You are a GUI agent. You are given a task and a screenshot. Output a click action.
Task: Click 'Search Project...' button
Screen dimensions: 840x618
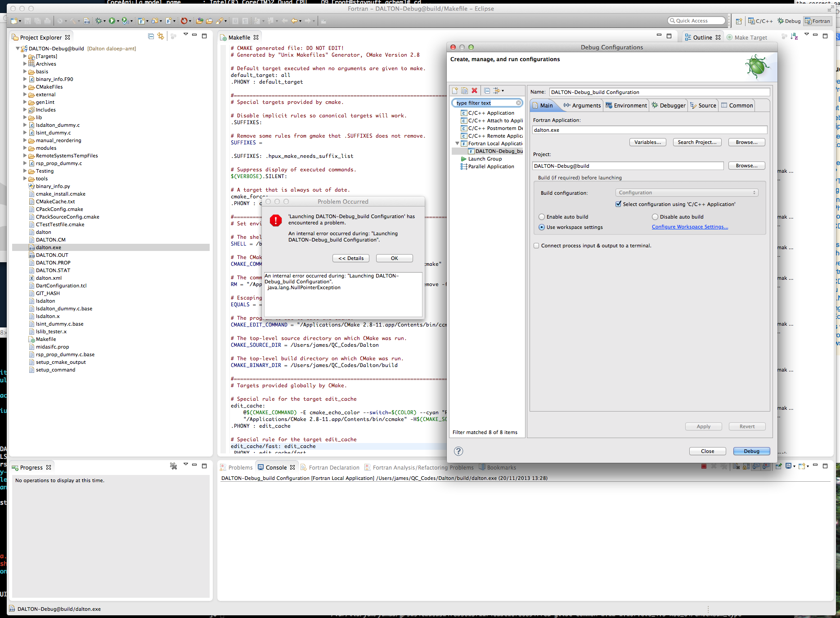(x=697, y=142)
